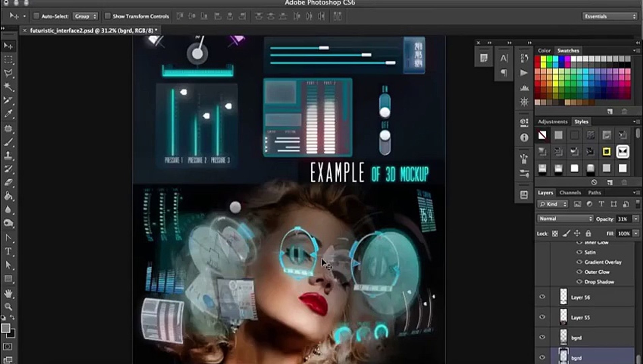
Task: Toggle visibility of Layer 55
Action: (x=542, y=317)
